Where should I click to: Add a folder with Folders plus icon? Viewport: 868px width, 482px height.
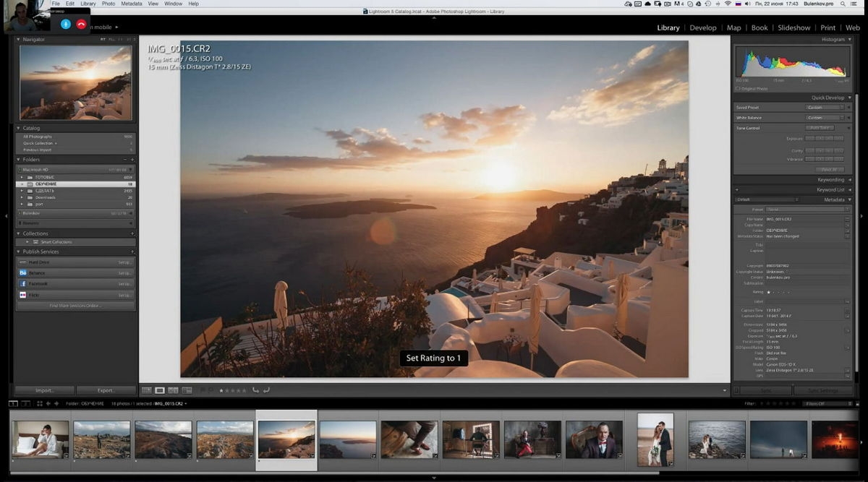(x=132, y=159)
